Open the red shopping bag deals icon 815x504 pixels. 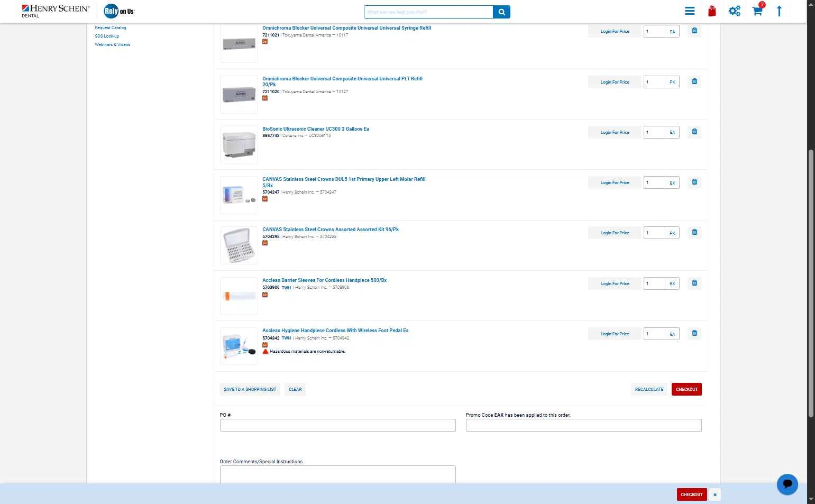pyautogui.click(x=712, y=11)
